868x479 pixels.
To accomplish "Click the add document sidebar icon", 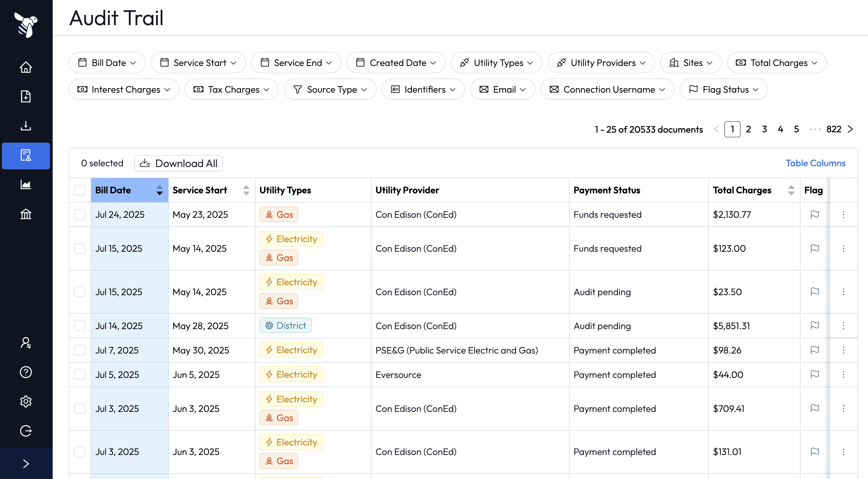I will point(26,96).
